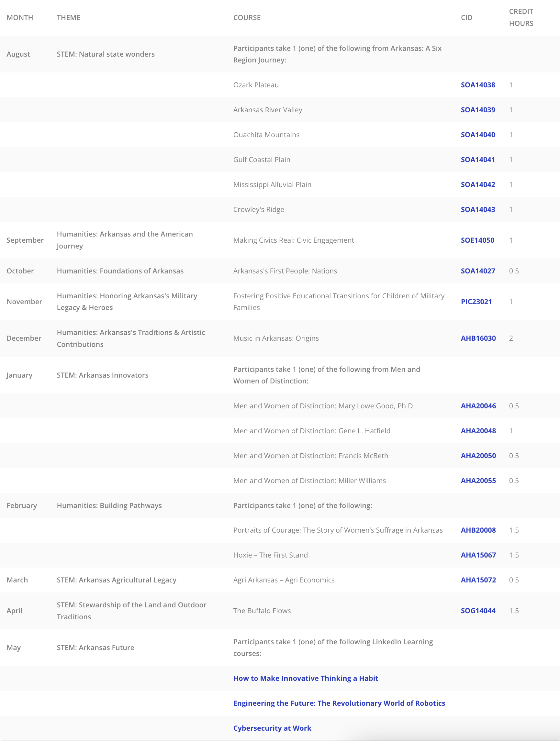Click AHA15067 Hoxie course ID

(x=478, y=555)
